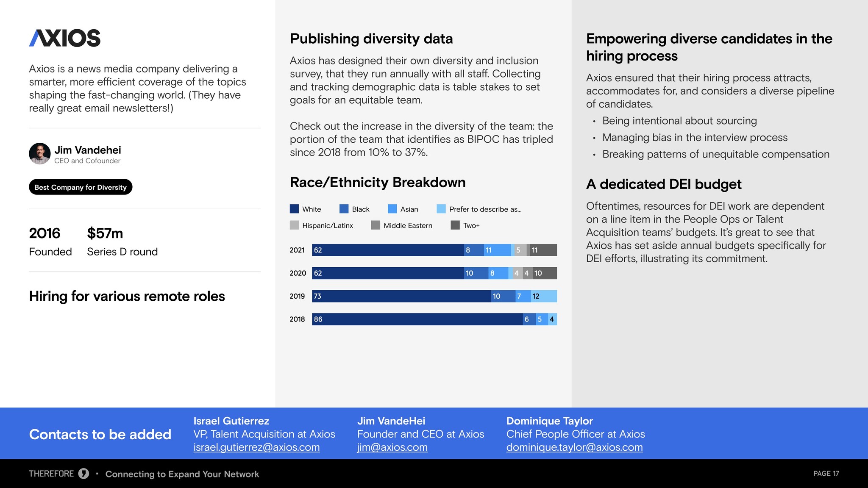This screenshot has width=868, height=488.
Task: Click the 'Israel Gutierrez' contact name
Action: 231,421
